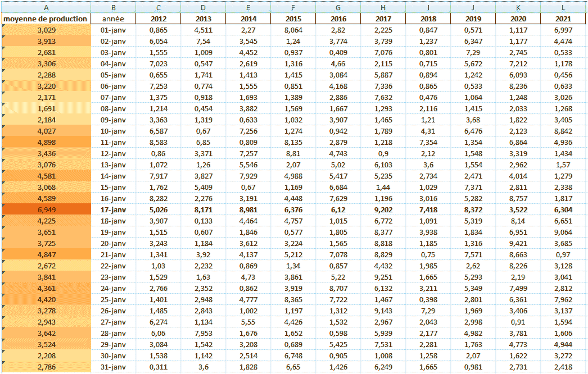Screen dimensions: 588x374
Task: Click cell 6,748 in the 30-janv row
Action: pyautogui.click(x=293, y=356)
